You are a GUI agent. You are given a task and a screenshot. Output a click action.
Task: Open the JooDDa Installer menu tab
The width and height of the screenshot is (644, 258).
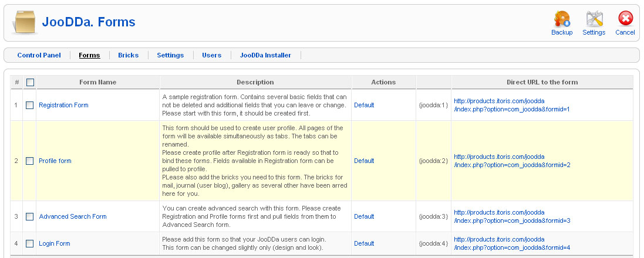tap(265, 55)
